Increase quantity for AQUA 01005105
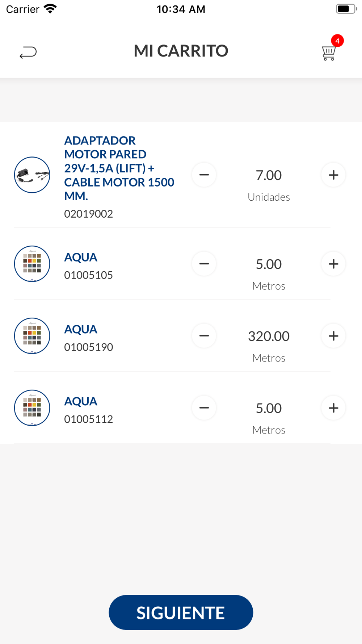 pyautogui.click(x=333, y=264)
